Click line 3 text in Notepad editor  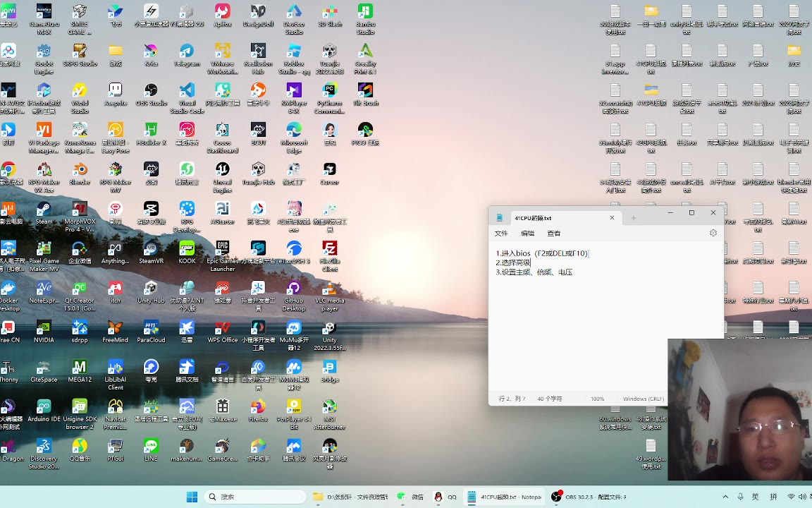[534, 272]
